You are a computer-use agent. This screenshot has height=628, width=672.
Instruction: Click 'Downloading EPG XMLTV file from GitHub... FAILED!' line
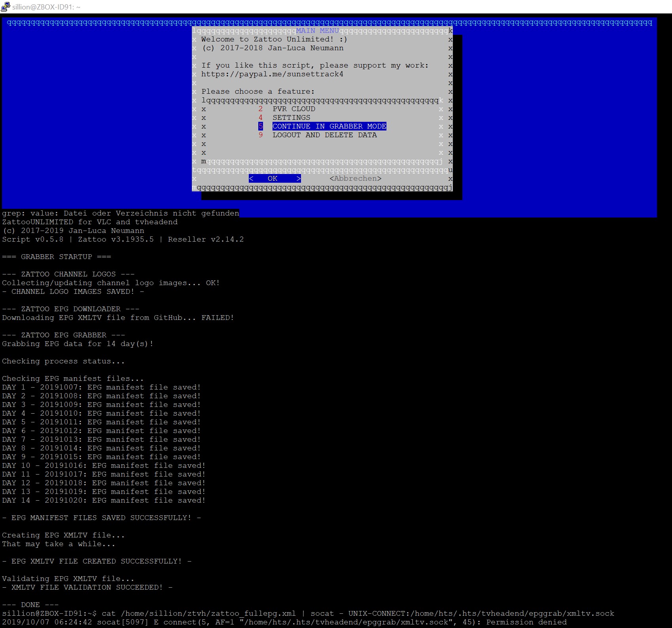point(118,318)
